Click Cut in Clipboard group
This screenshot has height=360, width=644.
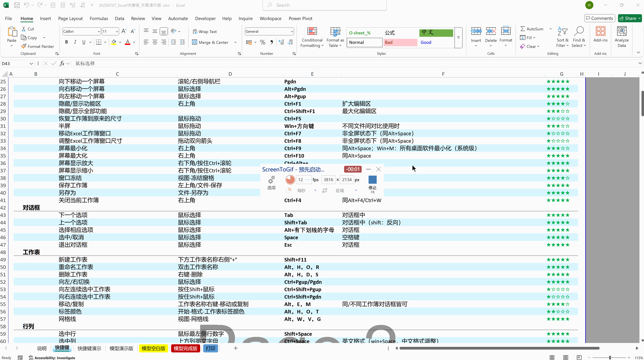coord(28,29)
